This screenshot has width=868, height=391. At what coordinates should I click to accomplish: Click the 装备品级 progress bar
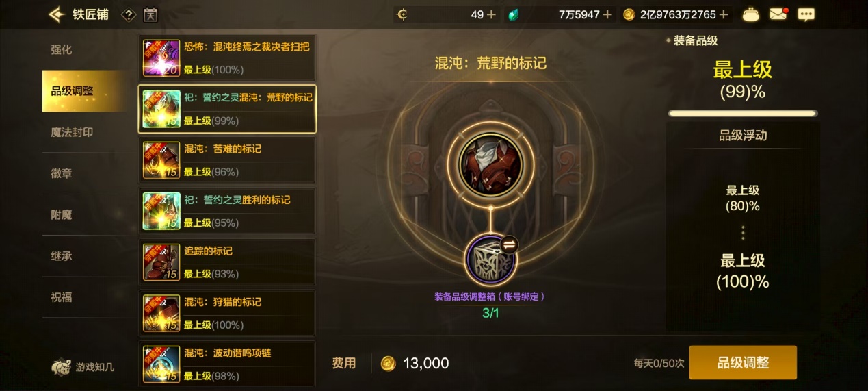743,114
